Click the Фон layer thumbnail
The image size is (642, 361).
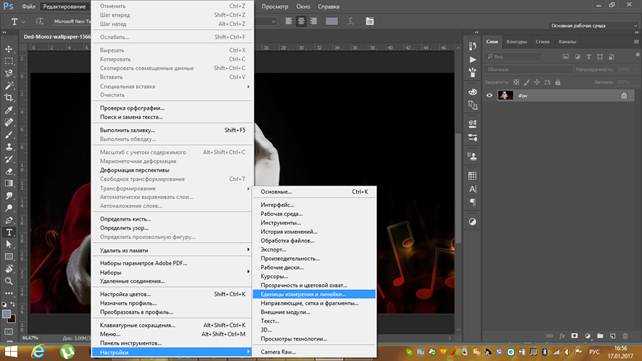click(x=505, y=95)
